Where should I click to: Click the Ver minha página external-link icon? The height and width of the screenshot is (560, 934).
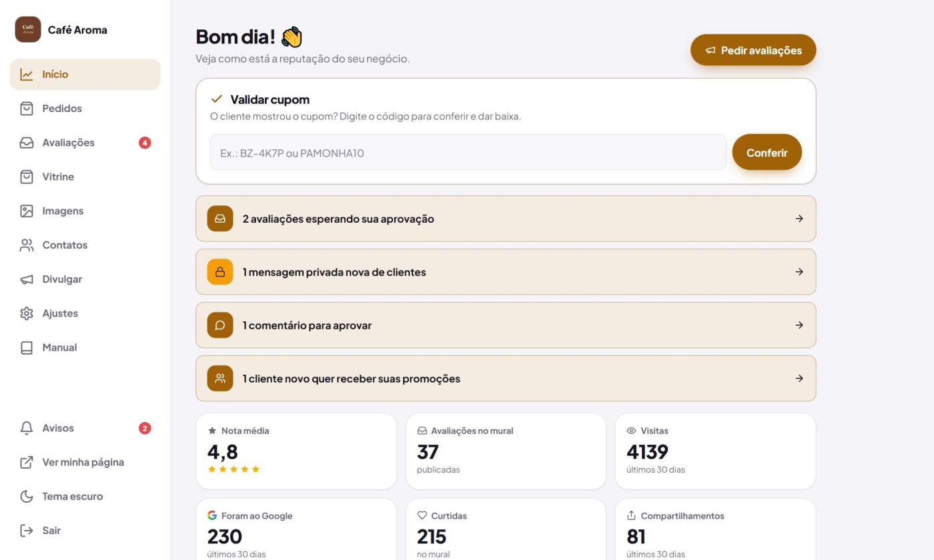27,462
